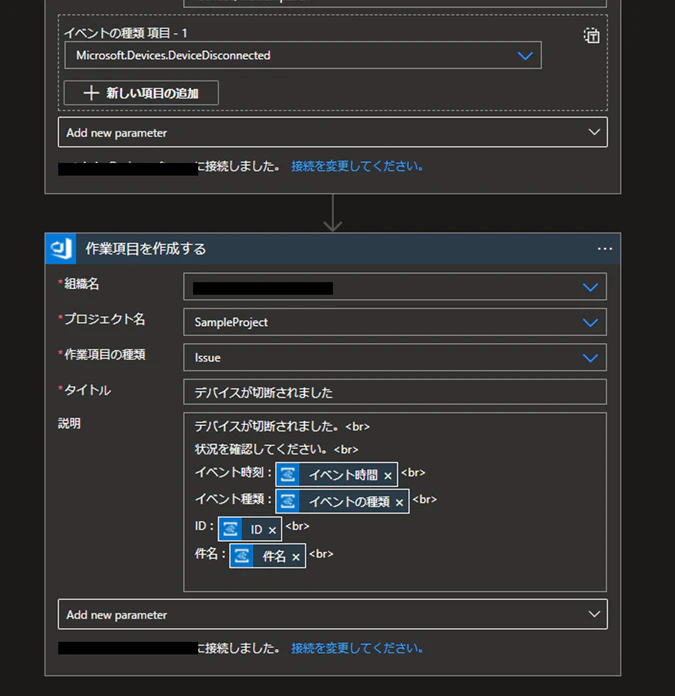Viewport: 675px width, 696px height.
Task: Click the Event Grid icon on the イベント時間 token
Action: (x=288, y=475)
